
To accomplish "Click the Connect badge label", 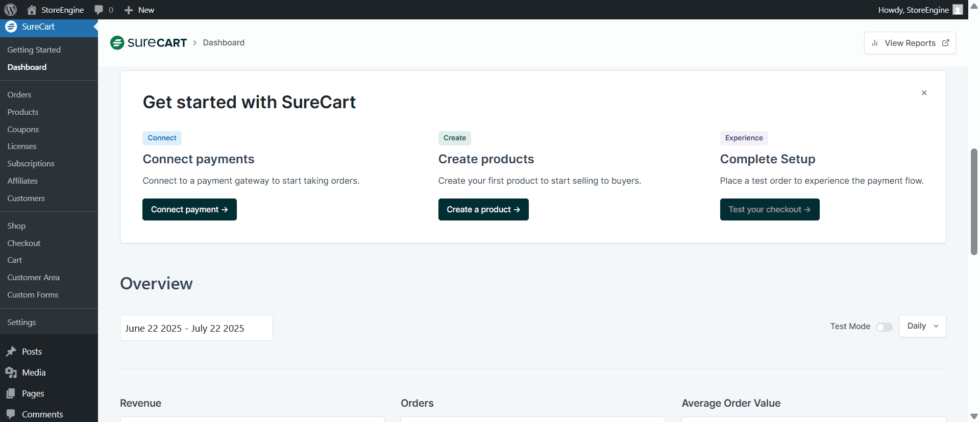I will click(162, 138).
